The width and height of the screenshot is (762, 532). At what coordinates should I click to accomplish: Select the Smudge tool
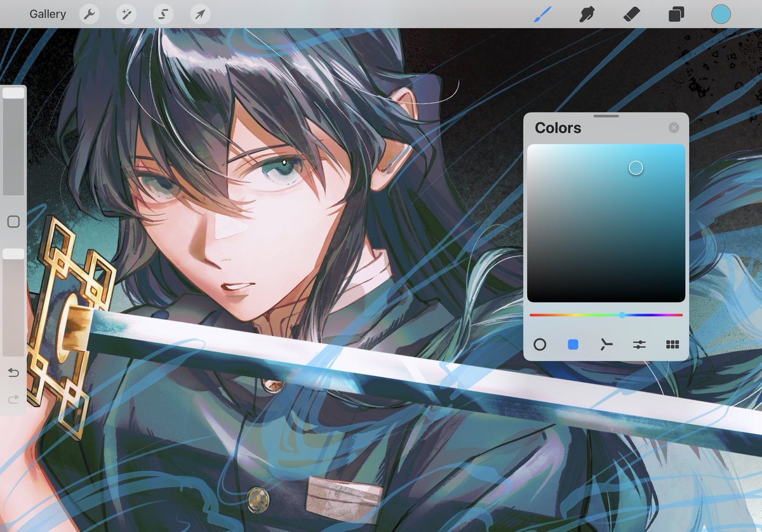tap(587, 14)
